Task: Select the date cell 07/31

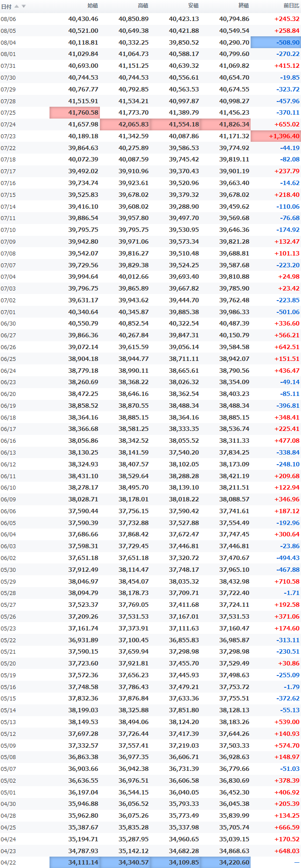Action: [8, 66]
